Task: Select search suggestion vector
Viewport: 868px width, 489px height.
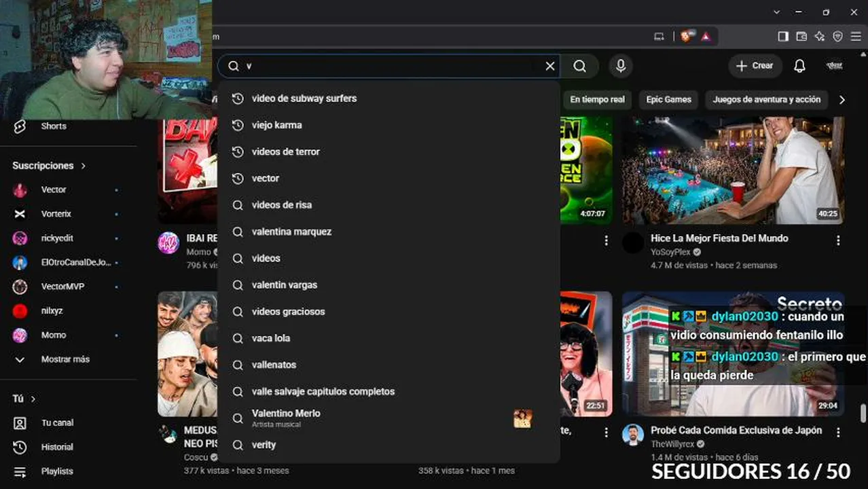Action: [x=388, y=178]
